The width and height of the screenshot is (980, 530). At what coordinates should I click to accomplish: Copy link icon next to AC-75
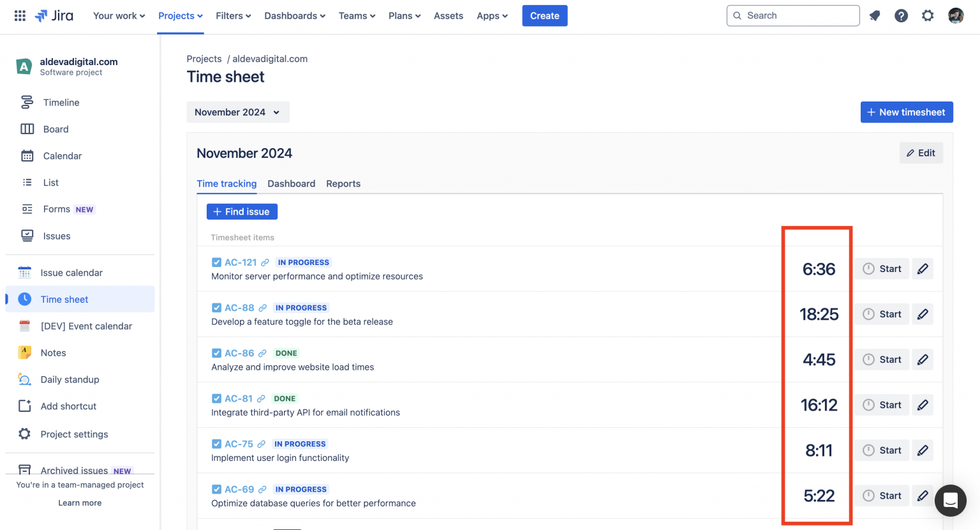tap(262, 444)
